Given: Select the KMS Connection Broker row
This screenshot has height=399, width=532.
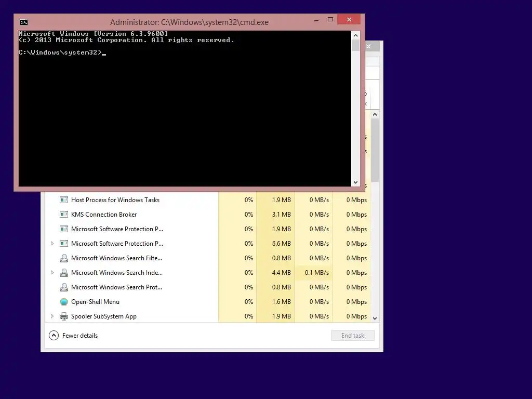Looking at the screenshot, I should pyautogui.click(x=207, y=215).
